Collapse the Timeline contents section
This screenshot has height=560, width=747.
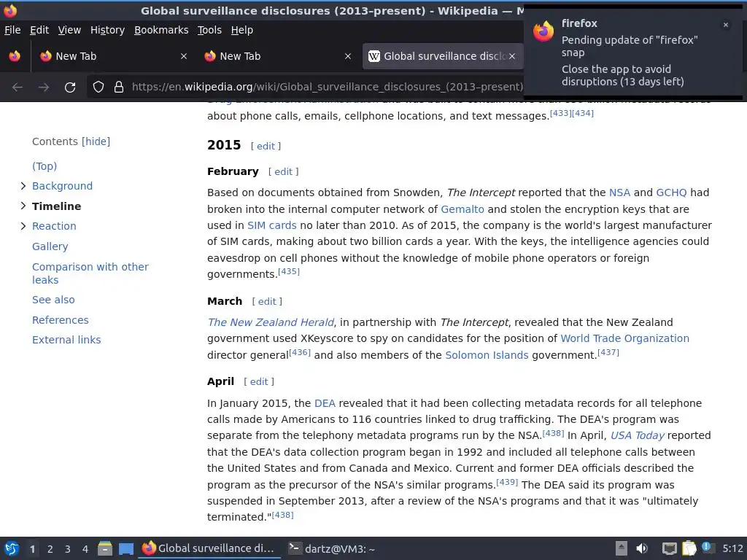23,206
